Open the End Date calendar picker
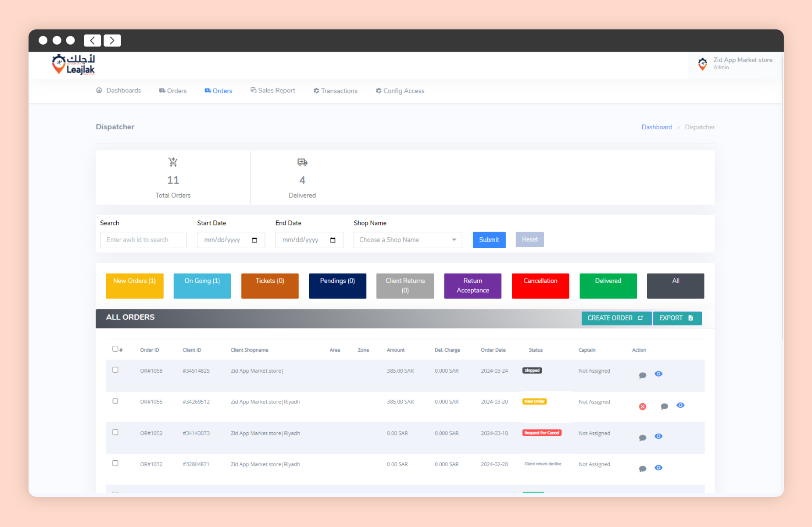The width and height of the screenshot is (812, 527). 333,240
